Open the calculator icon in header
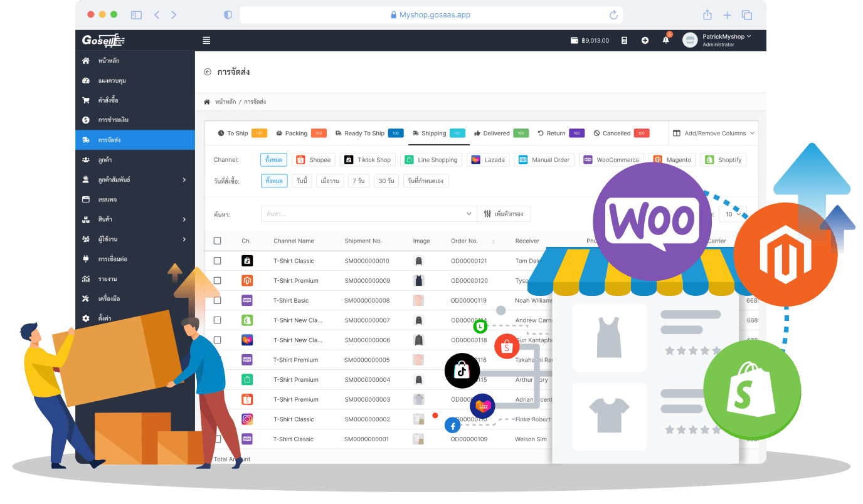 coord(624,40)
